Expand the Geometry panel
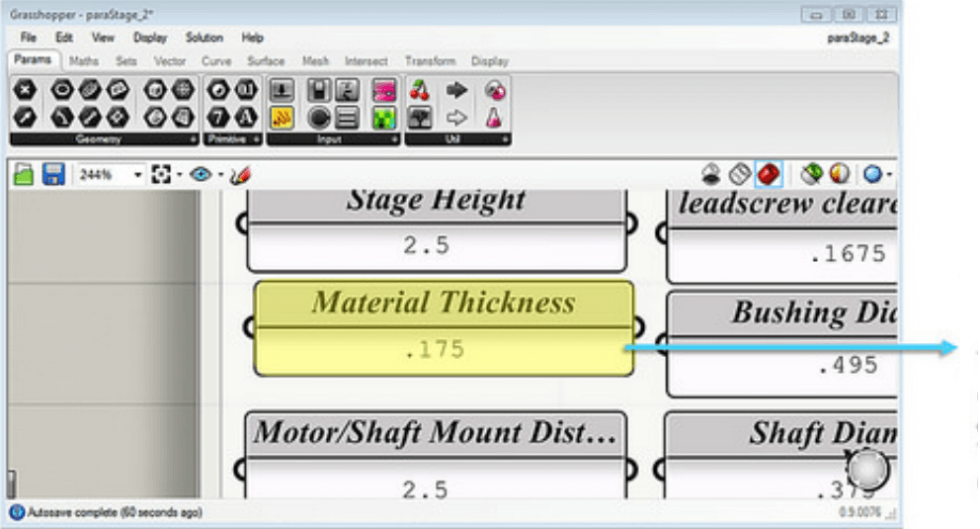The height and width of the screenshot is (529, 980). 193,139
